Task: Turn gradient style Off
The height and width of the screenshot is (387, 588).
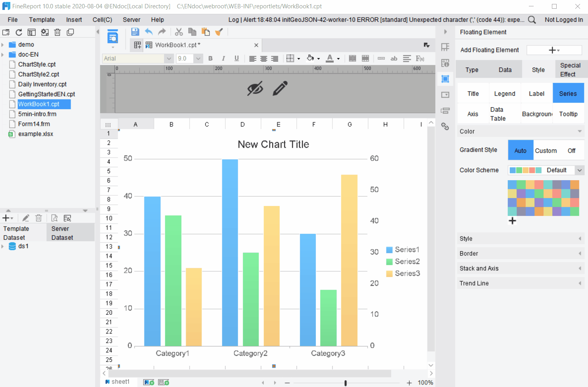Action: tap(571, 150)
